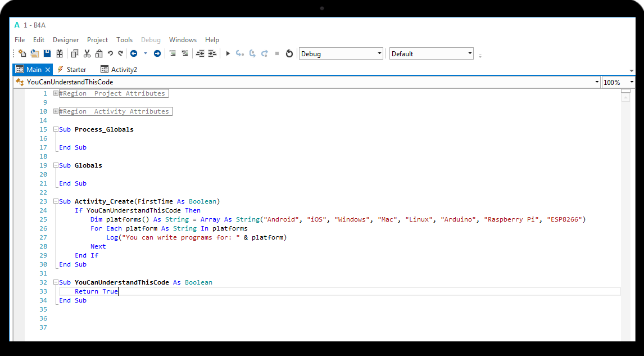
Task: Open the Tools menu
Action: click(x=124, y=40)
